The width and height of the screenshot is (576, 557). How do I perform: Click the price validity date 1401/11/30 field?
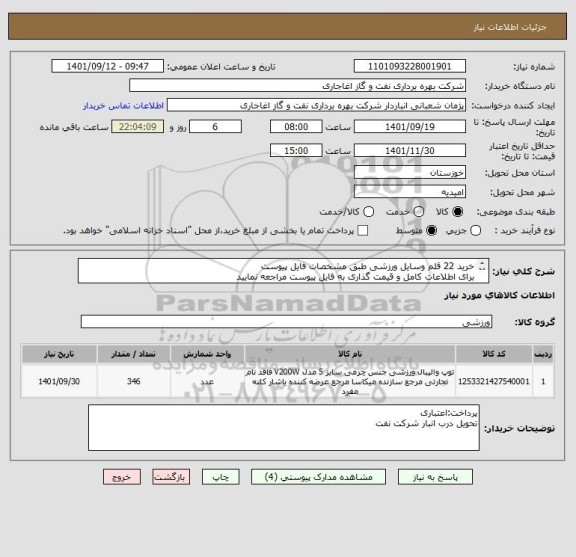(410, 151)
